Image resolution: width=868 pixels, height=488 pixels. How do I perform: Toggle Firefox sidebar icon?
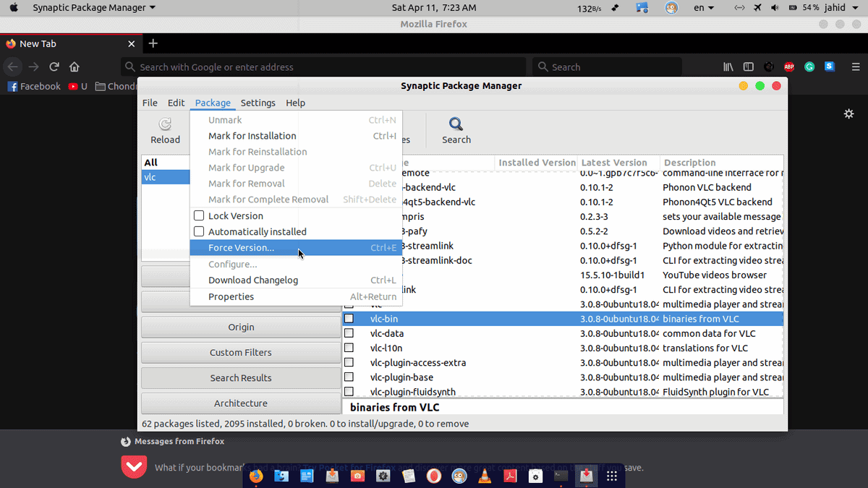click(749, 67)
